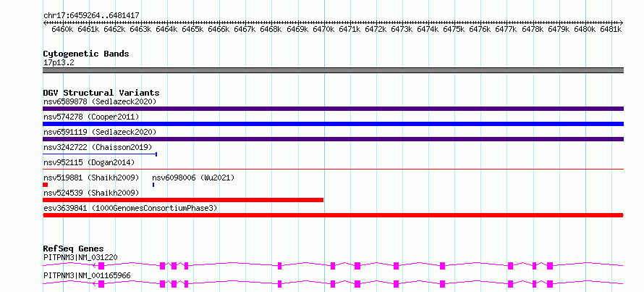Click the nsv6098006 (Wu2021) label

tap(193, 178)
